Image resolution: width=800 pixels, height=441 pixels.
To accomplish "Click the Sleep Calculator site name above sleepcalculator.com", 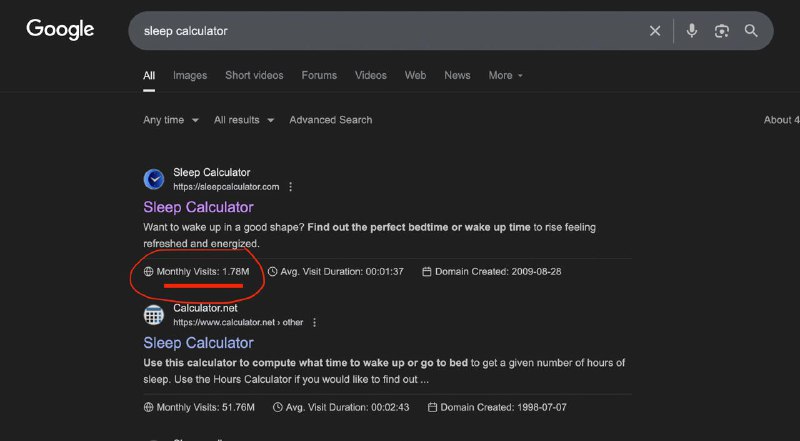I will coord(212,173).
